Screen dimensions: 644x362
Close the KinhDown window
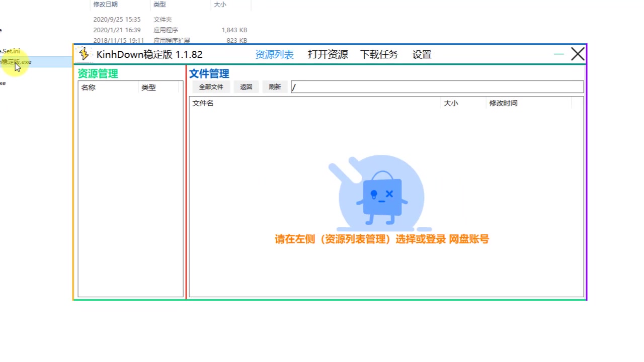point(578,54)
